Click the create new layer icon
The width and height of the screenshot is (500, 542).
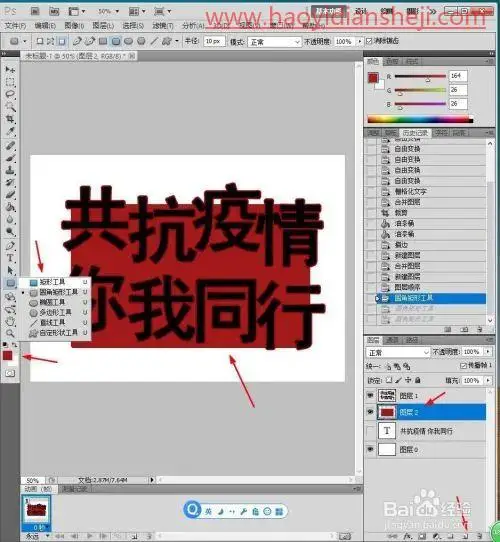(465, 536)
